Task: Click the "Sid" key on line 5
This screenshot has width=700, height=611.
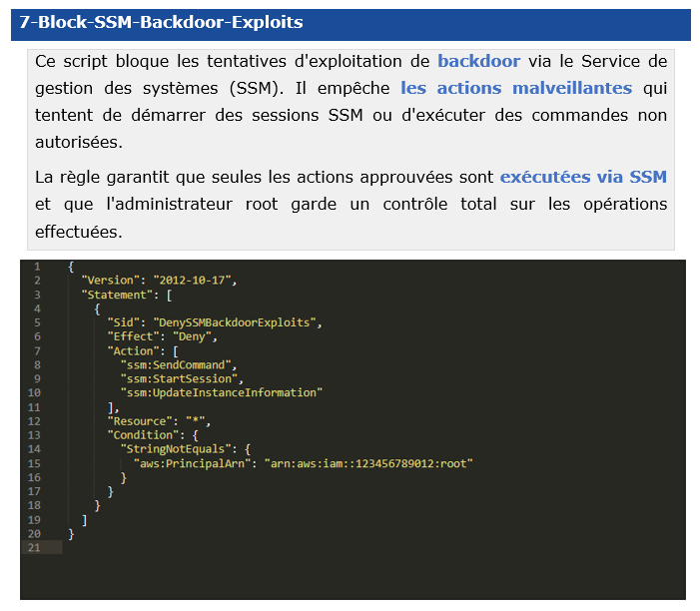Action: (123, 322)
